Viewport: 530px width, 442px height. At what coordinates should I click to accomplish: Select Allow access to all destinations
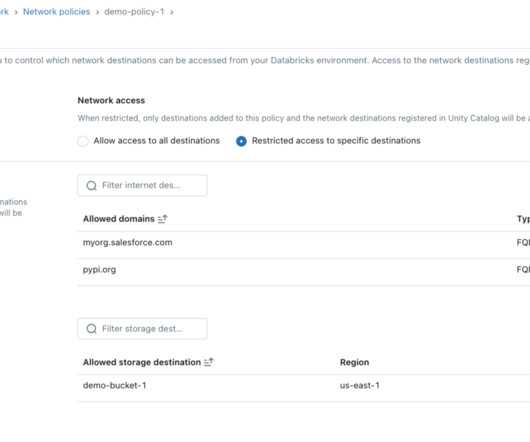point(83,141)
